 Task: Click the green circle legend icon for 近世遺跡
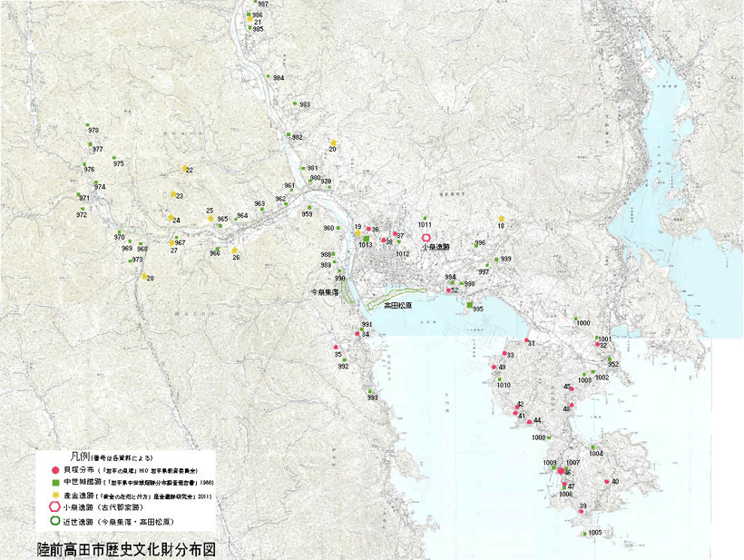(55, 521)
